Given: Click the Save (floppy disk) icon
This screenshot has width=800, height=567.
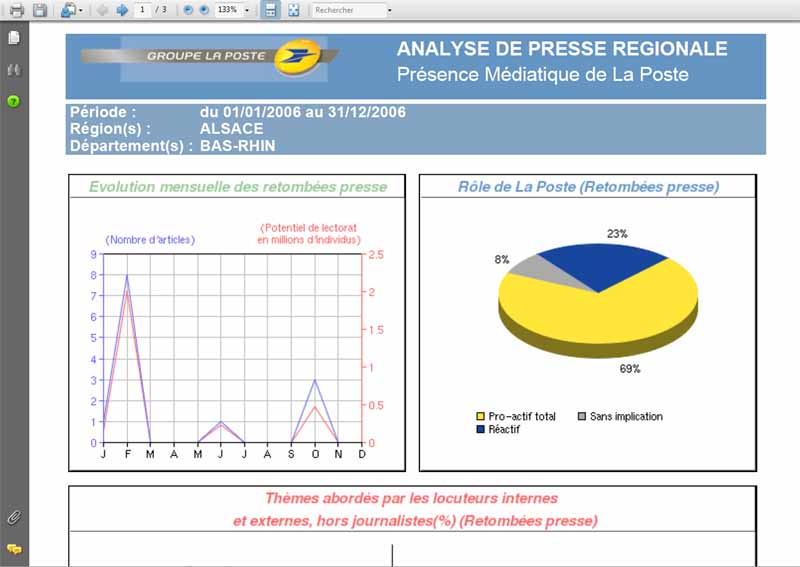Looking at the screenshot, I should pos(40,10).
